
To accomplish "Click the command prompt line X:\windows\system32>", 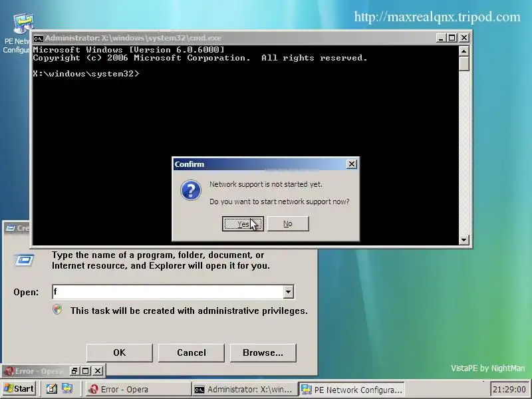I will 86,74.
